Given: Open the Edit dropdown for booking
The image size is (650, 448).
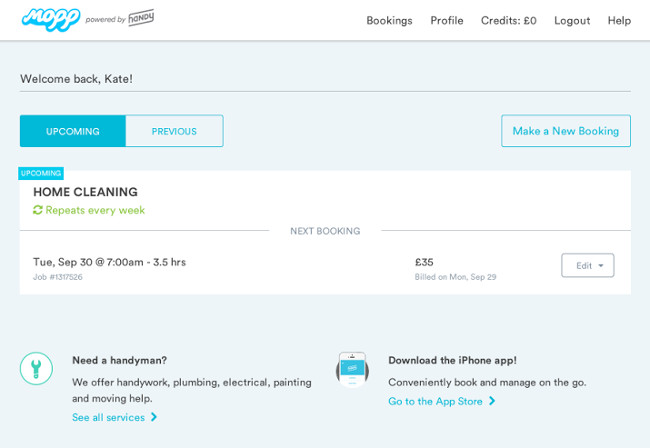Looking at the screenshot, I should click(x=588, y=265).
